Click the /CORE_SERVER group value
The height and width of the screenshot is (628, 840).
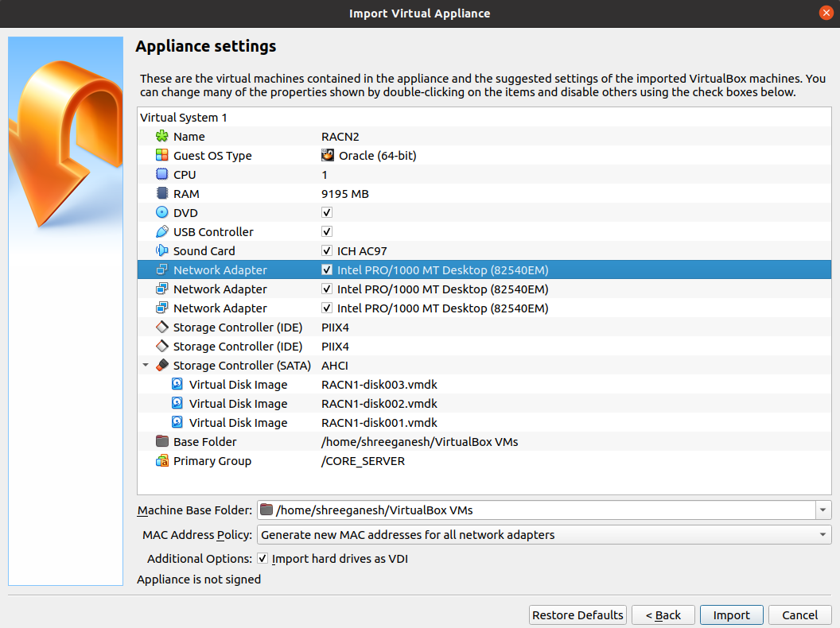tap(364, 461)
